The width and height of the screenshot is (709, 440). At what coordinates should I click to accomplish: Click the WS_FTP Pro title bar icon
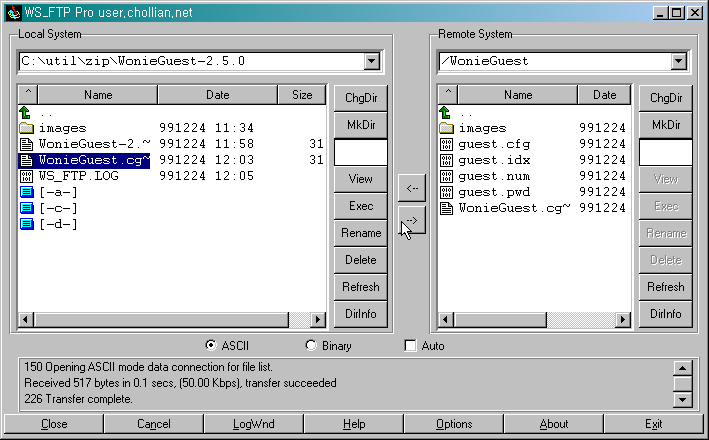pos(13,12)
